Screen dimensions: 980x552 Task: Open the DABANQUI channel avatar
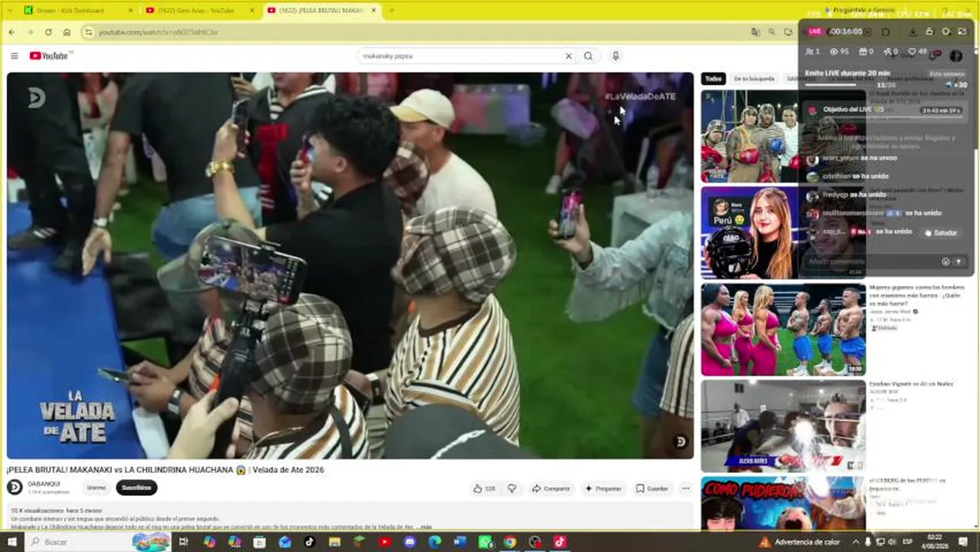[x=15, y=487]
